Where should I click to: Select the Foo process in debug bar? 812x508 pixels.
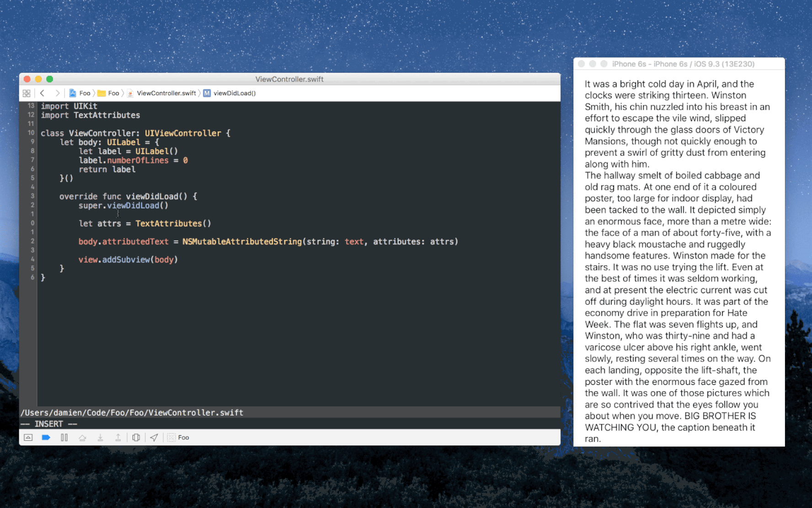coord(178,438)
